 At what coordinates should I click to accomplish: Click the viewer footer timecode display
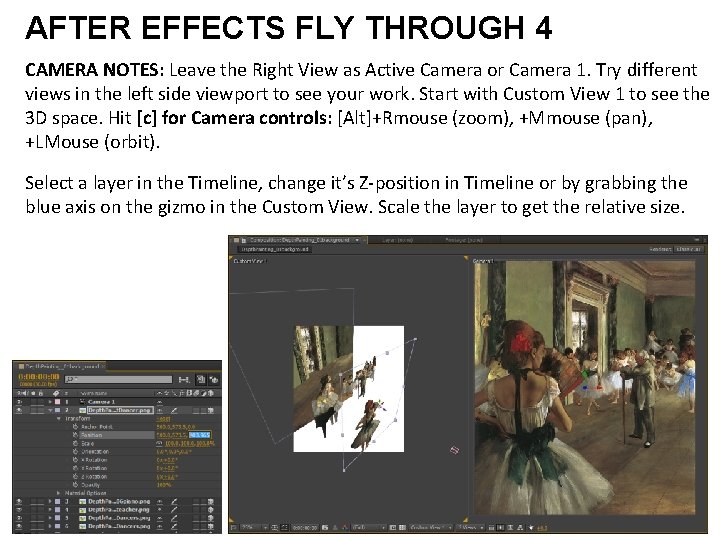pos(305,528)
